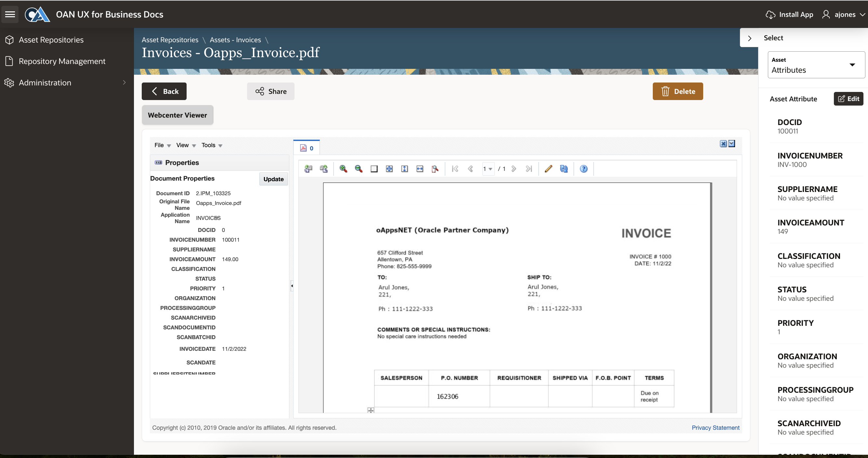868x458 pixels.
Task: Click the second download document icon
Action: [324, 169]
